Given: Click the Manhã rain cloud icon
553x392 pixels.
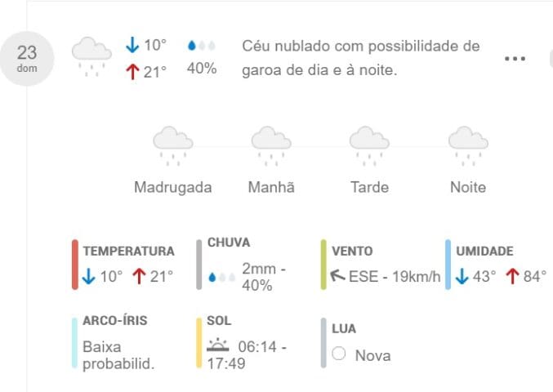Looking at the screenshot, I should [271, 145].
